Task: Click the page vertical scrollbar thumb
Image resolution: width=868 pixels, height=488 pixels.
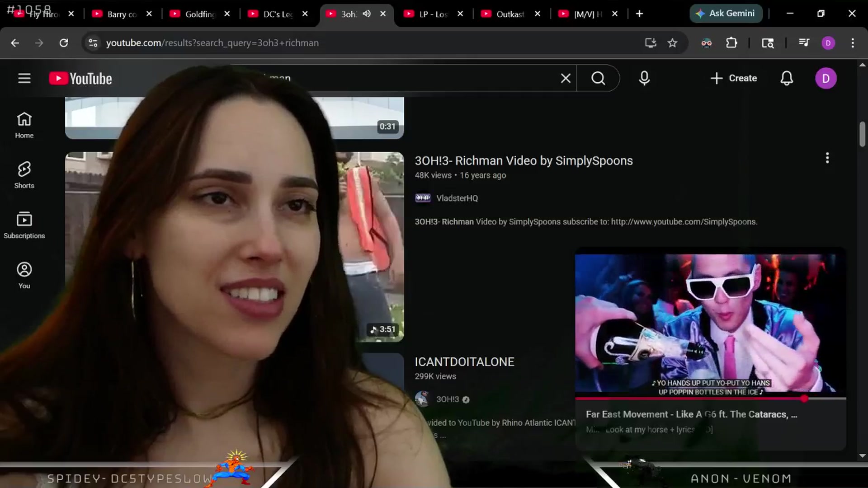Action: pos(863,134)
